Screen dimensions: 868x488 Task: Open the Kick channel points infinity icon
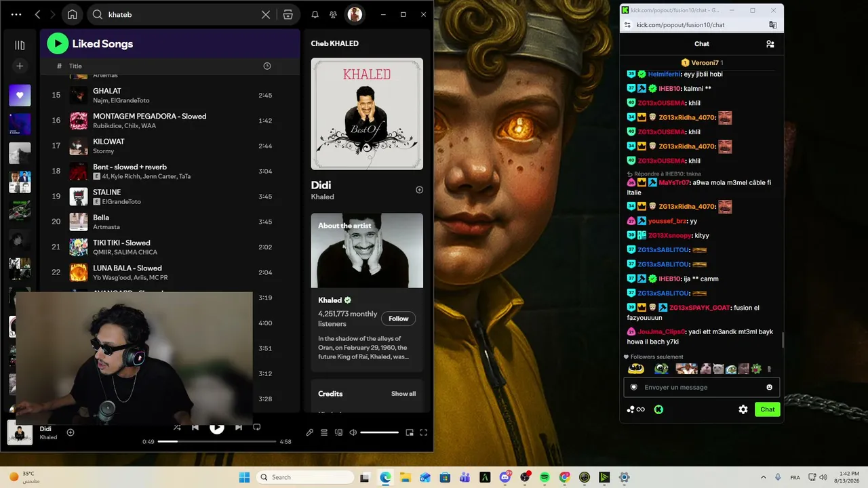pos(635,409)
